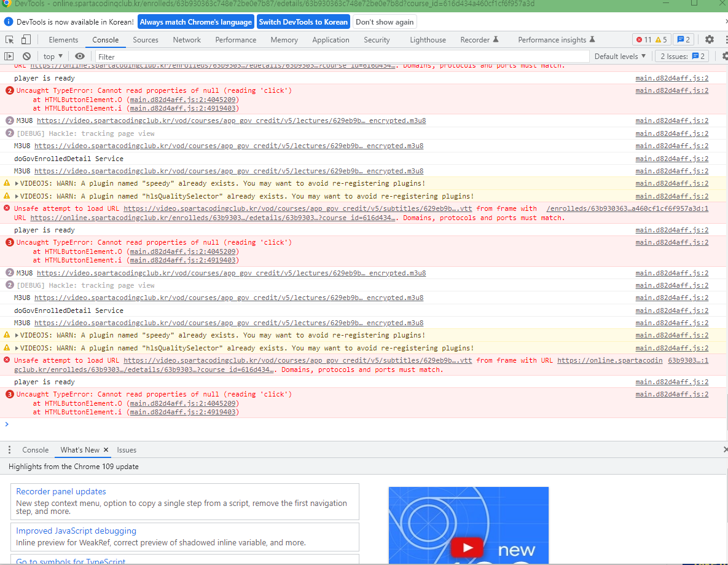Click the info icon in language banner

pos(9,22)
